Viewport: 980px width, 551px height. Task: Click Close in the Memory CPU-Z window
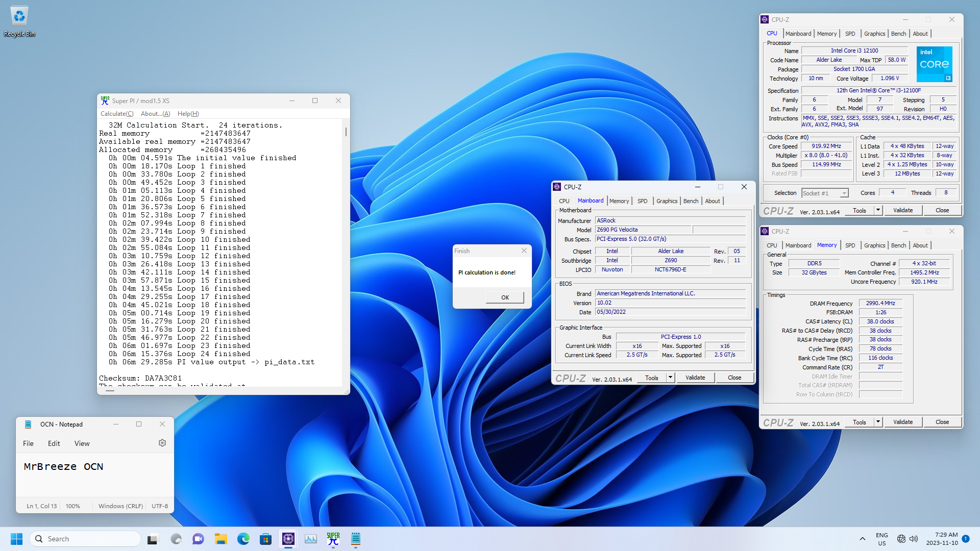click(942, 422)
